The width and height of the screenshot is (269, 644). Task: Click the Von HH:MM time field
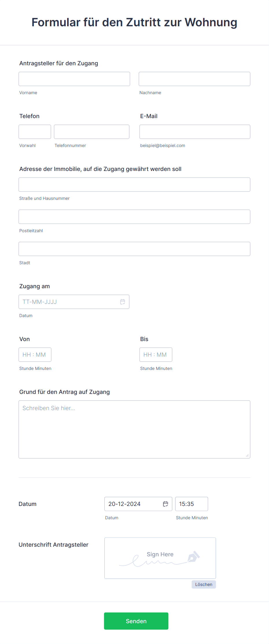click(35, 355)
